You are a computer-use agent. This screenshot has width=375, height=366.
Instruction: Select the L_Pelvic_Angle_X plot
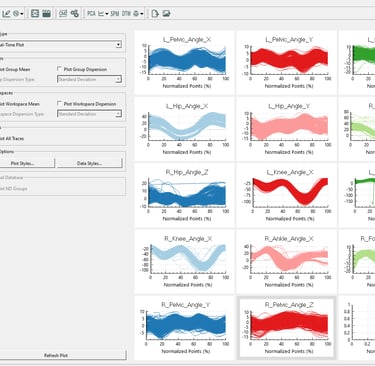[185, 63]
